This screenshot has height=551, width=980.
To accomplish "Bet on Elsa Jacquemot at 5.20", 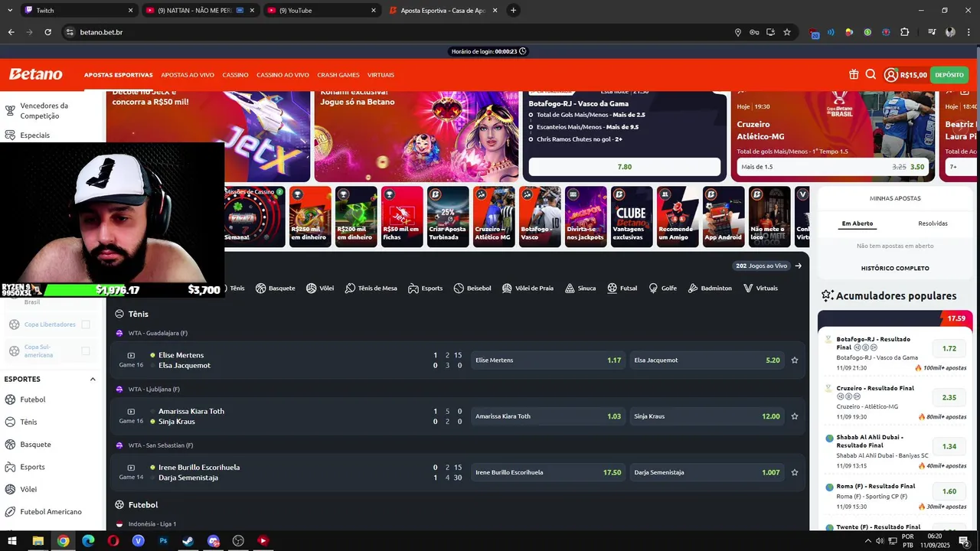I will (707, 360).
